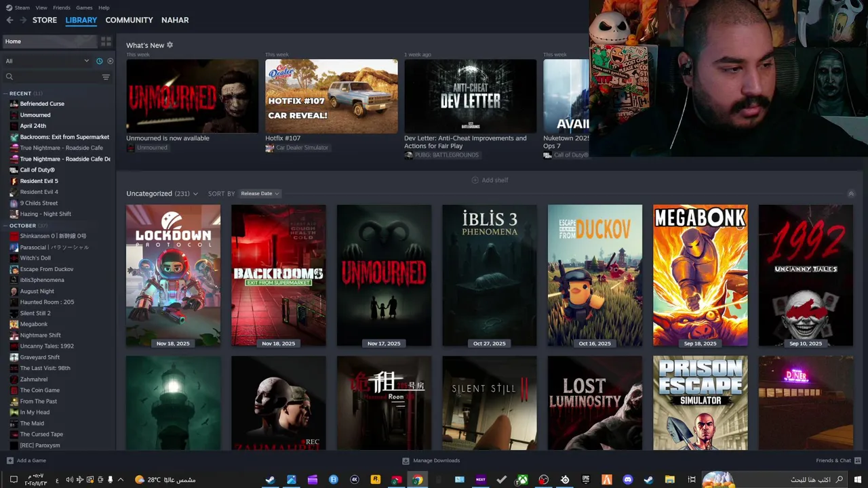
Task: Open the weather widget showing 28°C
Action: pyautogui.click(x=165, y=480)
